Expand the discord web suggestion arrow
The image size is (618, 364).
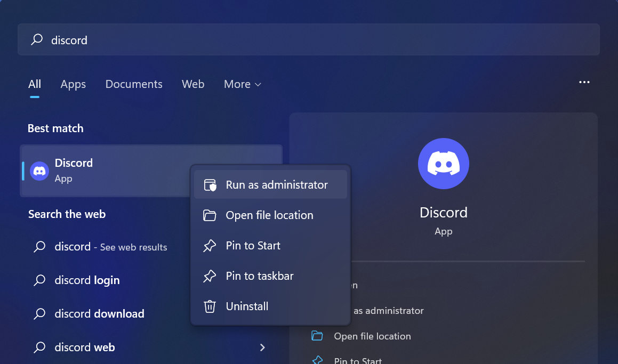[x=262, y=347]
